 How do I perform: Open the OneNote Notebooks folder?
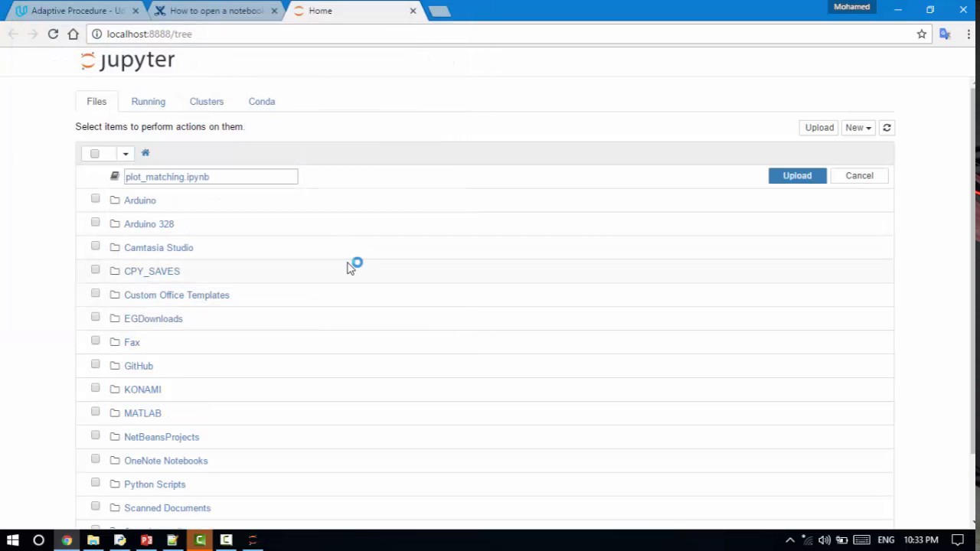(x=166, y=461)
